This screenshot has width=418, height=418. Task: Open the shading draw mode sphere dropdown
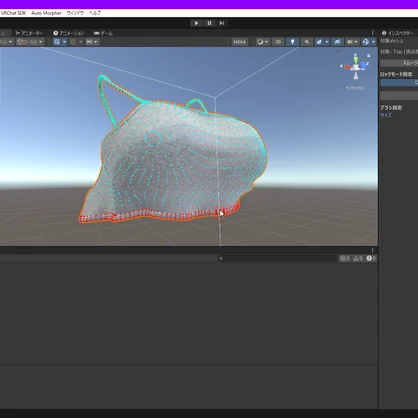pos(262,42)
